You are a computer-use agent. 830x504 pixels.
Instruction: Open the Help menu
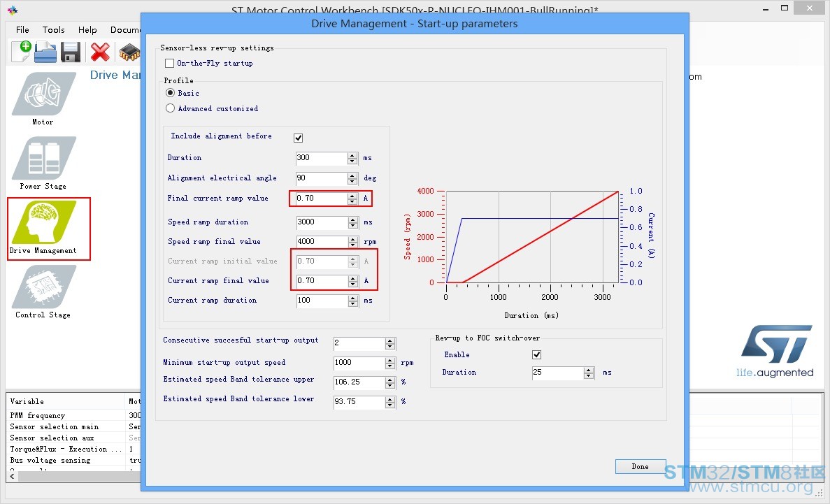click(x=87, y=29)
